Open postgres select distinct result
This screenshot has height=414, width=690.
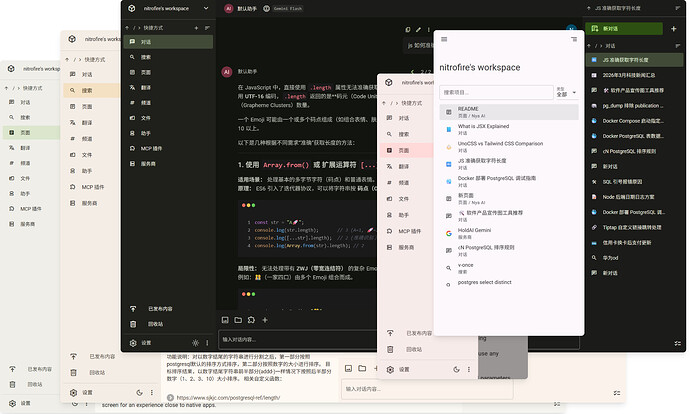(x=509, y=284)
